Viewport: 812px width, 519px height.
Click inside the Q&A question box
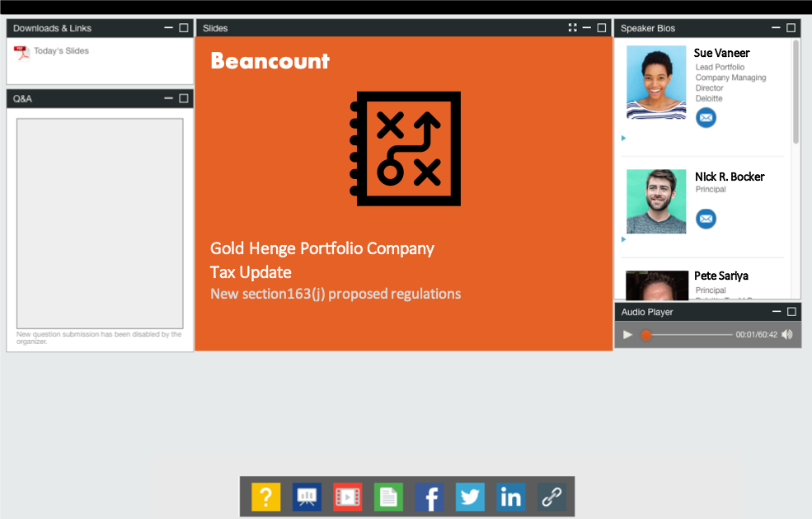[100, 224]
